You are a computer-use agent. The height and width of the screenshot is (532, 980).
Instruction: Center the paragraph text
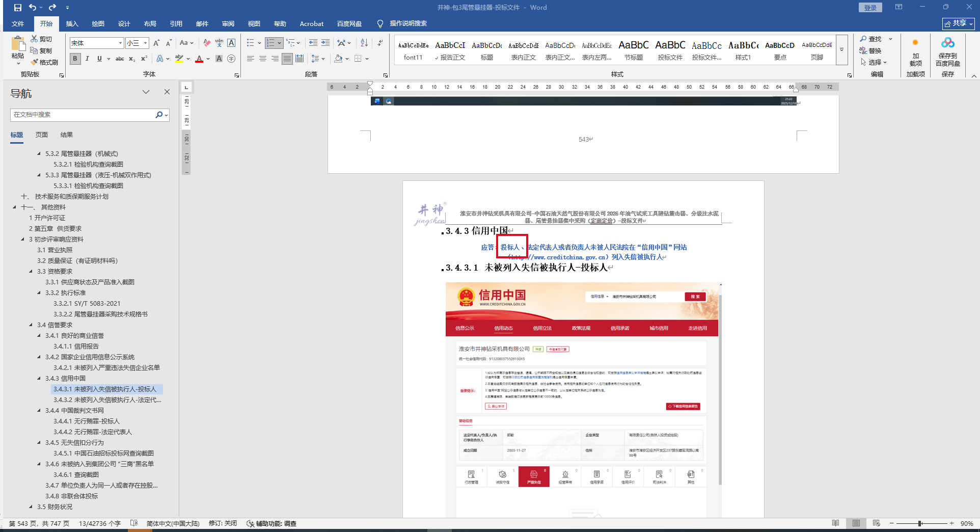click(x=263, y=59)
